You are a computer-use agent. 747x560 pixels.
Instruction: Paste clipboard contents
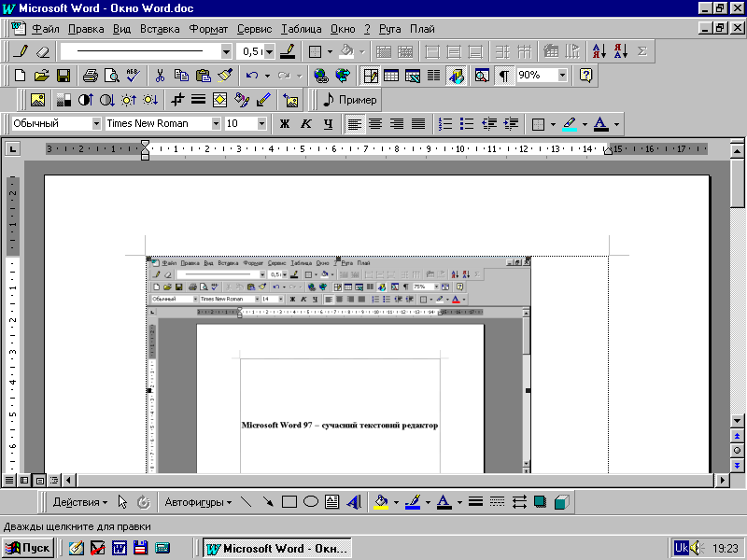pyautogui.click(x=203, y=76)
